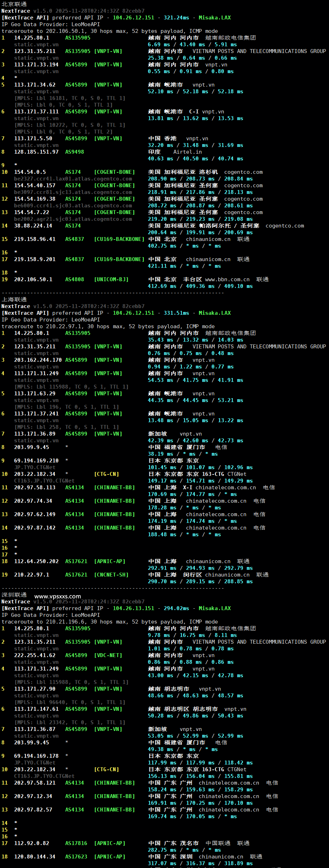The width and height of the screenshot is (329, 868).
Task: Click the API latency value 294.02ms
Action: (x=176, y=608)
